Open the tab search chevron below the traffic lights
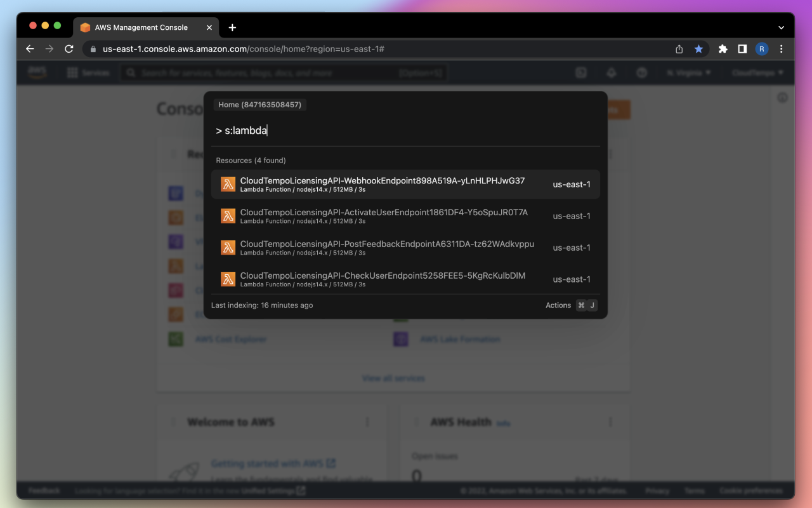812x508 pixels. coord(781,27)
